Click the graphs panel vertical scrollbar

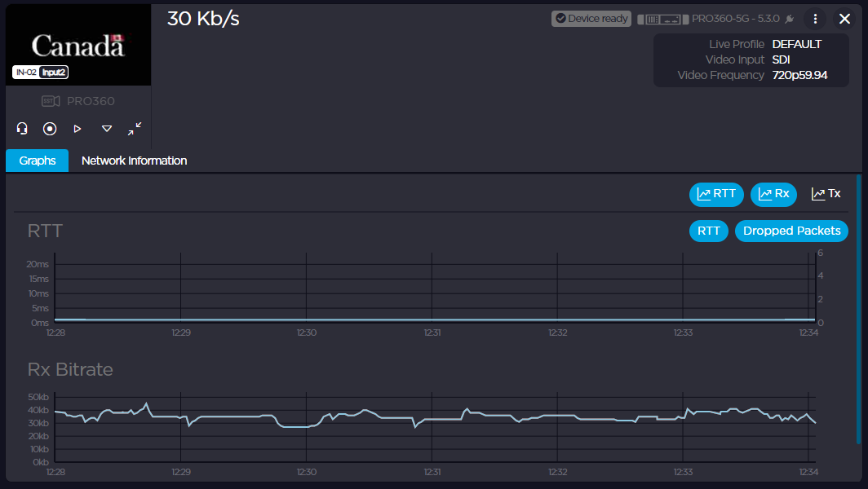click(x=858, y=310)
